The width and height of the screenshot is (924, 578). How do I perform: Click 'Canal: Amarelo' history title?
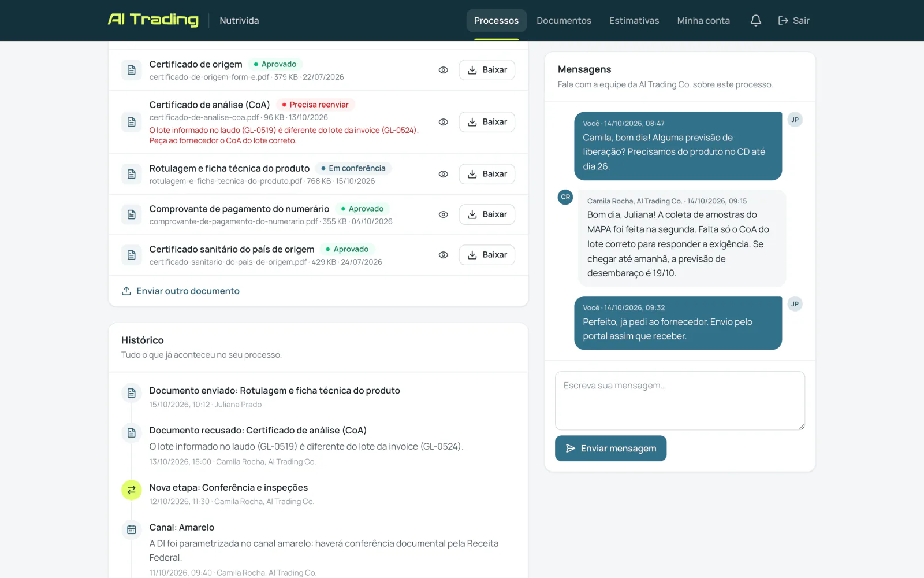(182, 528)
